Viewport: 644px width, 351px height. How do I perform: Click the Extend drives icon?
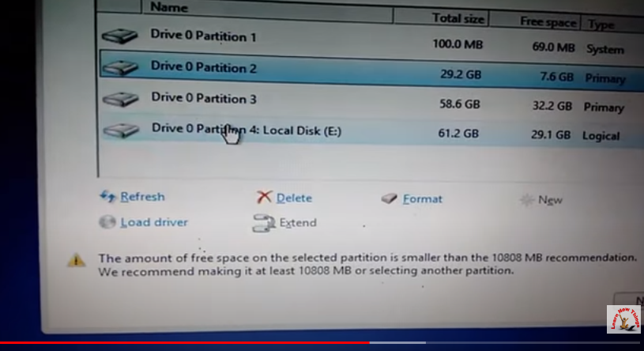(264, 223)
